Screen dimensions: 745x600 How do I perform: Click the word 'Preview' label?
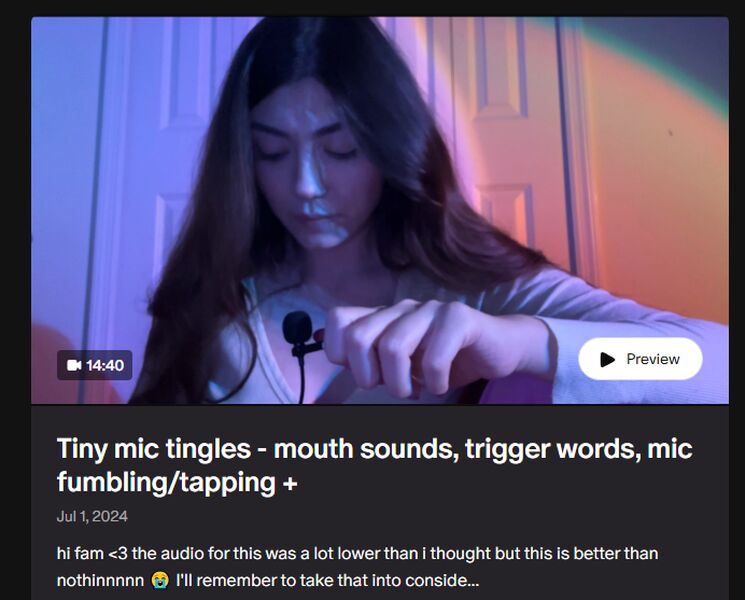[x=653, y=359]
